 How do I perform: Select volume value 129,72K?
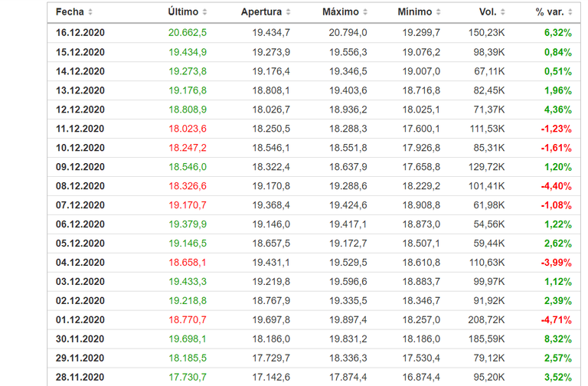pos(487,167)
